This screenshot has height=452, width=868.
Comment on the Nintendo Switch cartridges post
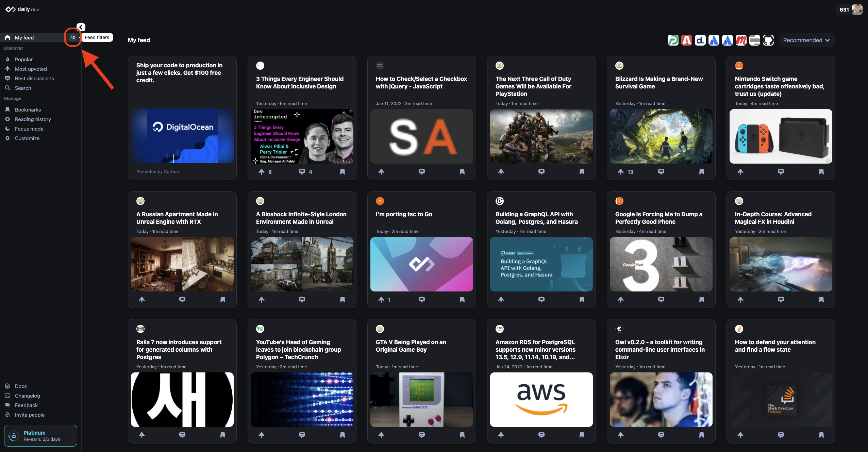point(781,172)
